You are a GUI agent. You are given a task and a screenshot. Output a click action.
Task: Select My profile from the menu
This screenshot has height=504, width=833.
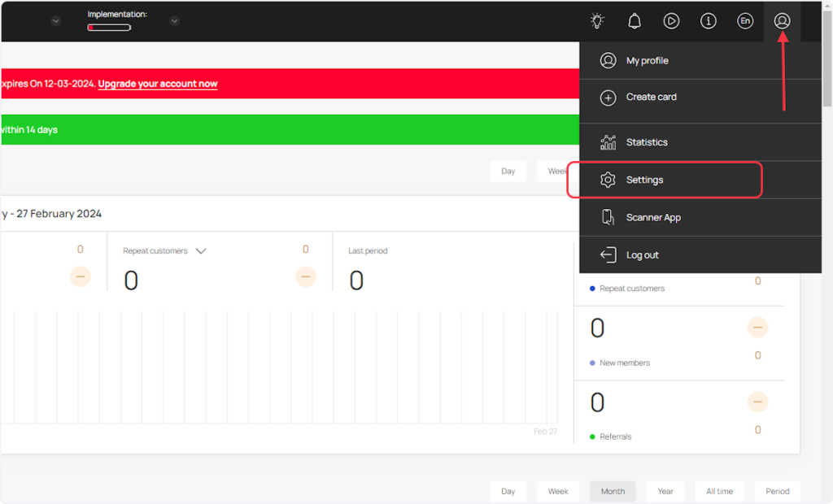pyautogui.click(x=647, y=61)
